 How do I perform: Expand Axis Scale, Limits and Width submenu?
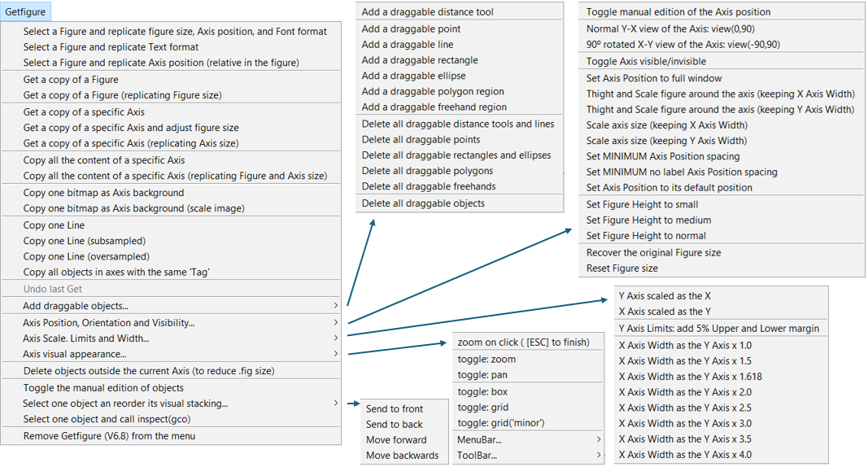pos(171,338)
